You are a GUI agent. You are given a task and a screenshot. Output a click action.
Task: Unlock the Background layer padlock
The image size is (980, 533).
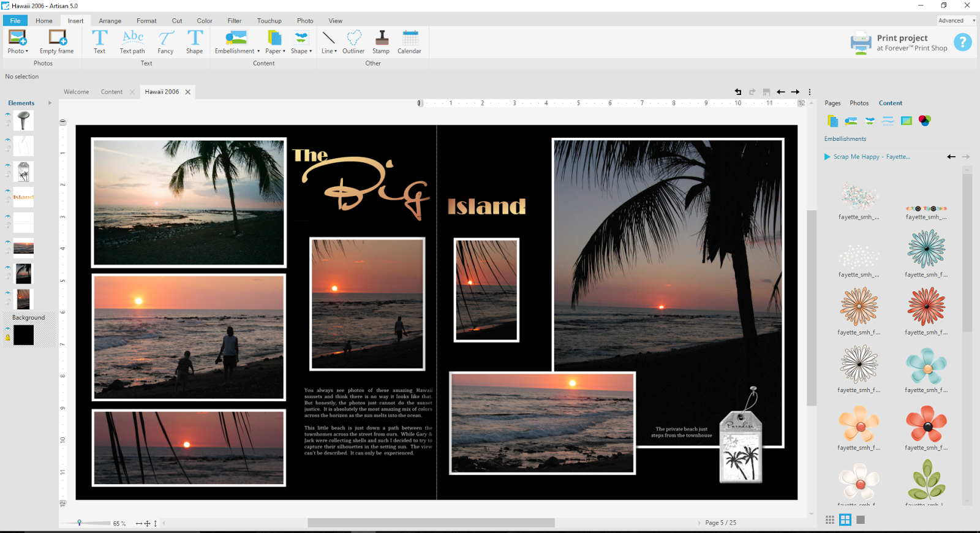(x=8, y=338)
